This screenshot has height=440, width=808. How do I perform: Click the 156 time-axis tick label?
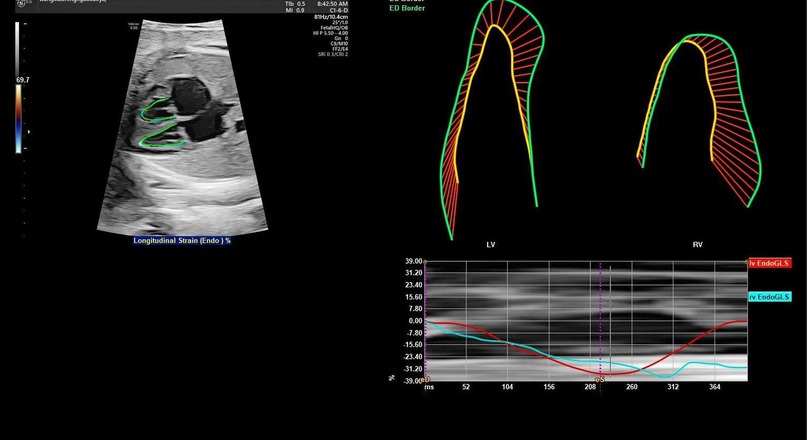549,387
